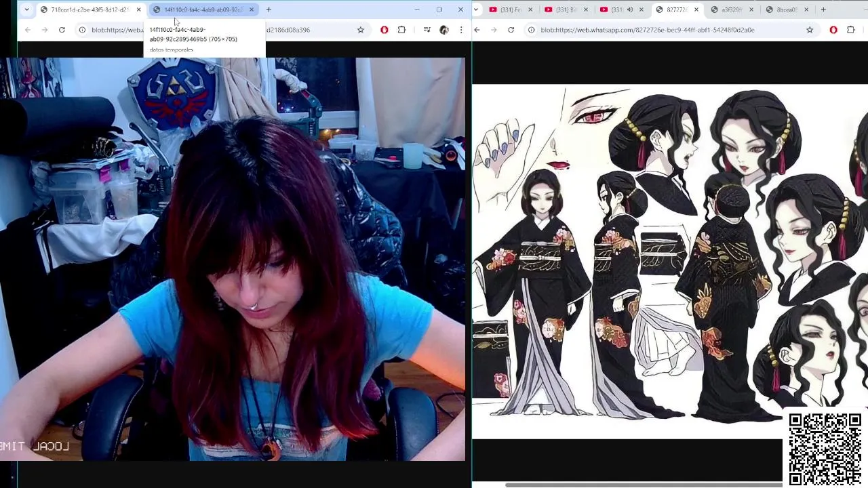Close the active 827272 tab in right window
868x488 pixels.
pos(696,9)
